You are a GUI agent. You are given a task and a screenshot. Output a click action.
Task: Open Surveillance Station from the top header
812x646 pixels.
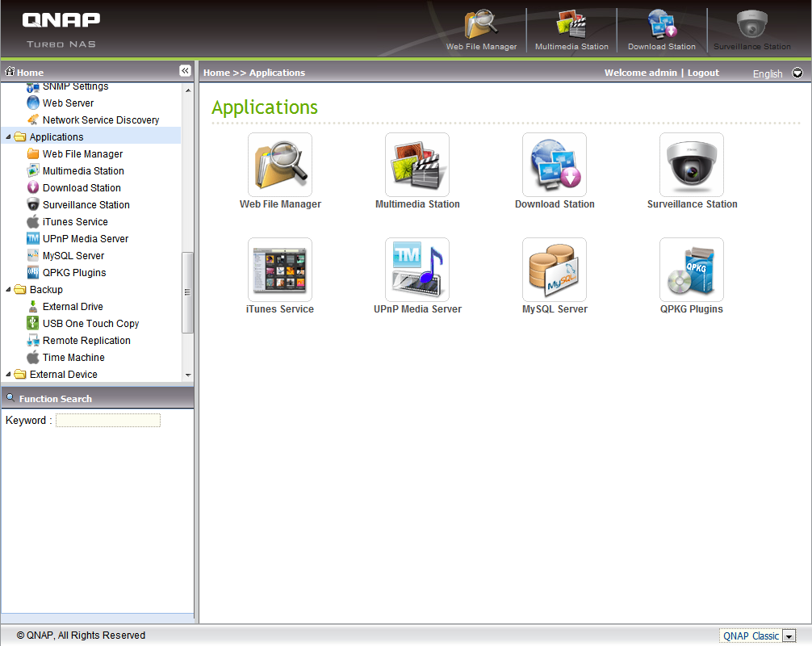752,30
